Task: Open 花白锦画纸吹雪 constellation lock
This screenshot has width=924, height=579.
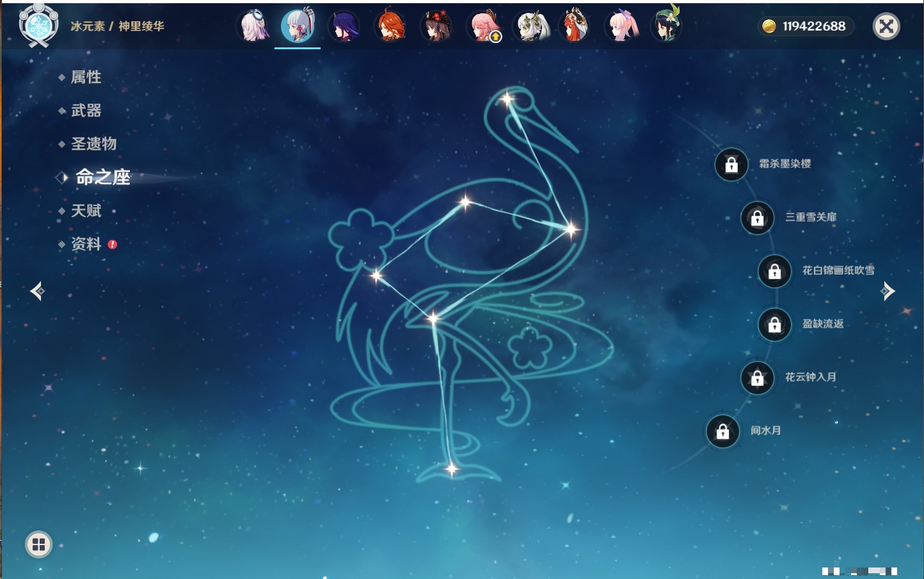Action: coord(775,271)
